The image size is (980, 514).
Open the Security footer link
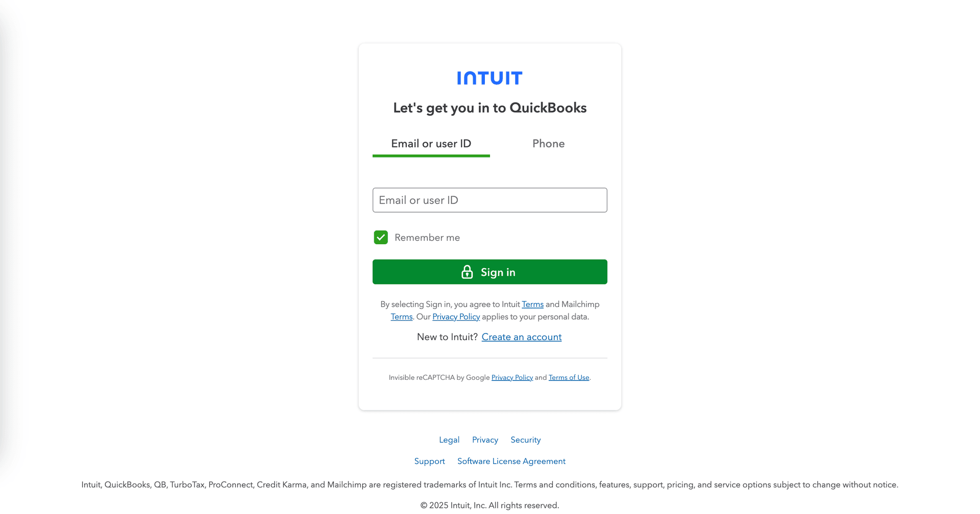[525, 440]
